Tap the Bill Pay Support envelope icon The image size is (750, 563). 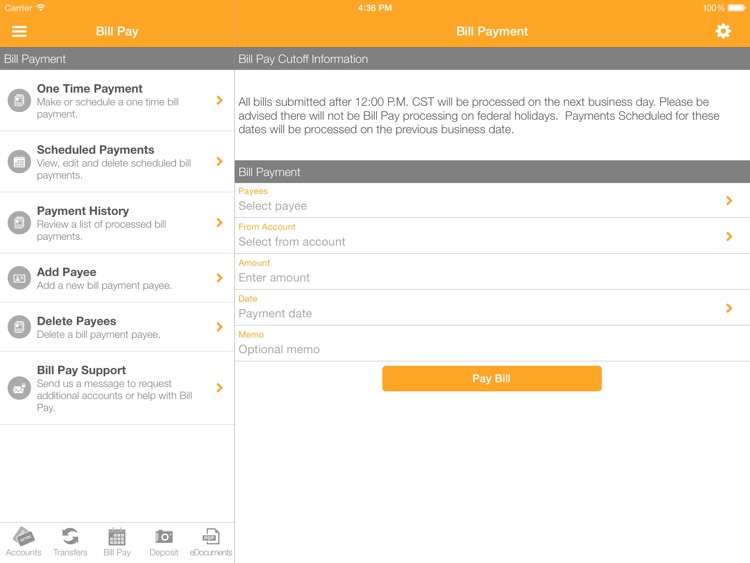(x=19, y=388)
